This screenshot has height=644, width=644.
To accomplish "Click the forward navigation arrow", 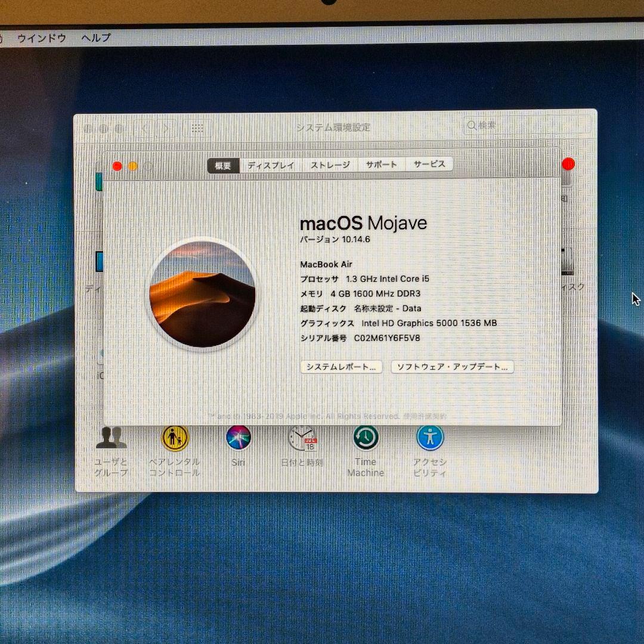I will (165, 128).
